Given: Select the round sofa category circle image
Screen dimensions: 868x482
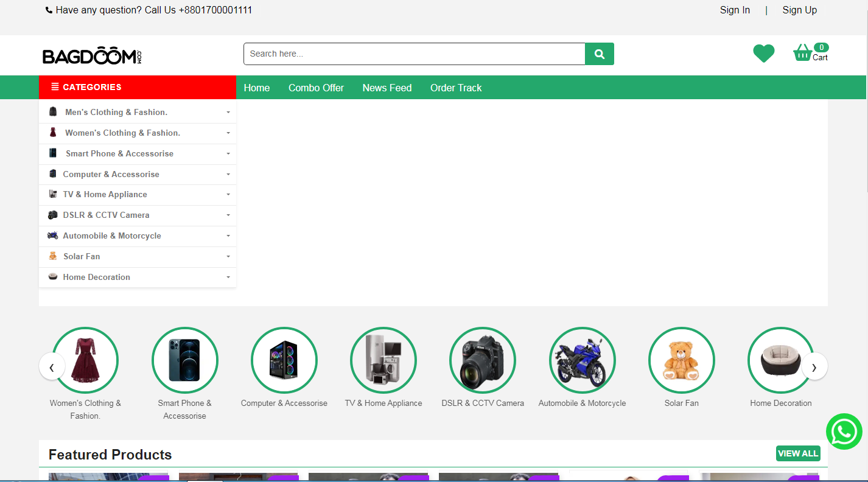Looking at the screenshot, I should coord(781,360).
